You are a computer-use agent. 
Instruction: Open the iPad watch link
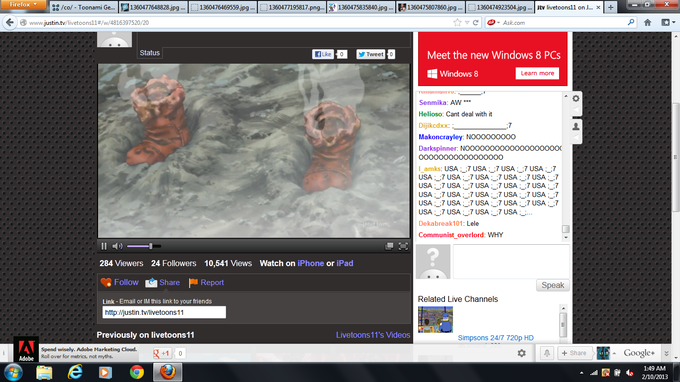coord(345,263)
